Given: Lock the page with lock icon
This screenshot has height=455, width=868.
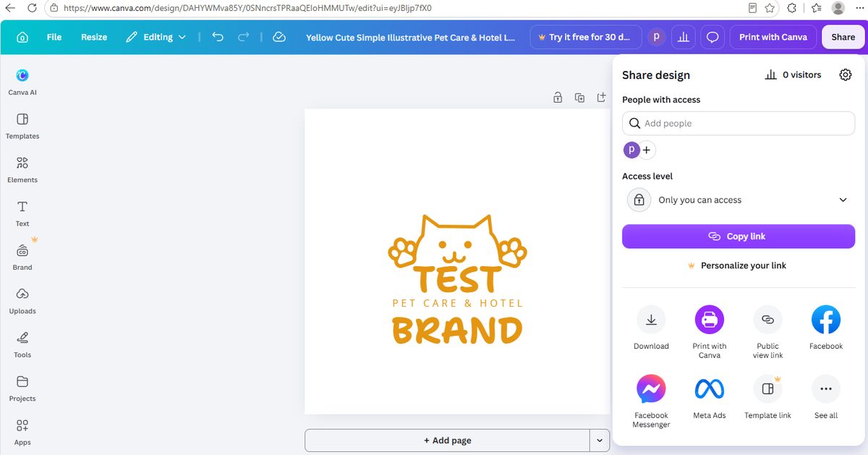Looking at the screenshot, I should 558,98.
